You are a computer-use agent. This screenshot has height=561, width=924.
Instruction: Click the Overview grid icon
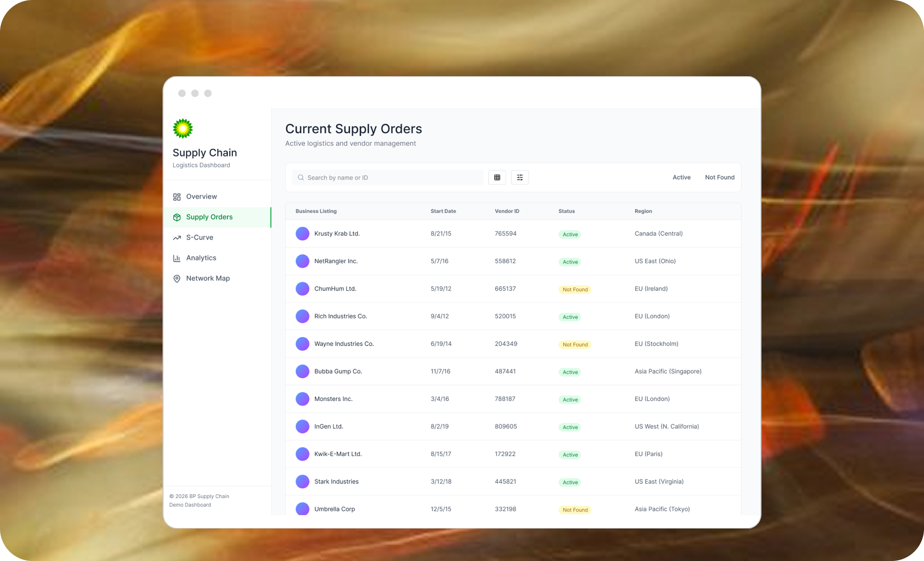tap(177, 197)
